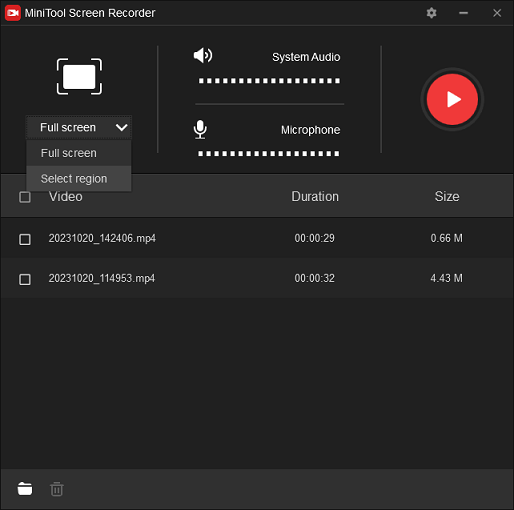Image resolution: width=514 pixels, height=510 pixels.
Task: Click the Video column header
Action: tap(66, 197)
